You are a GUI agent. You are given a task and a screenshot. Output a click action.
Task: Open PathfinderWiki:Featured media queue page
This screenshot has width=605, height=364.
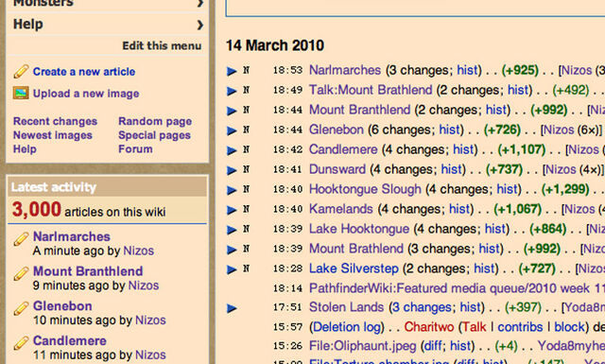(x=457, y=288)
